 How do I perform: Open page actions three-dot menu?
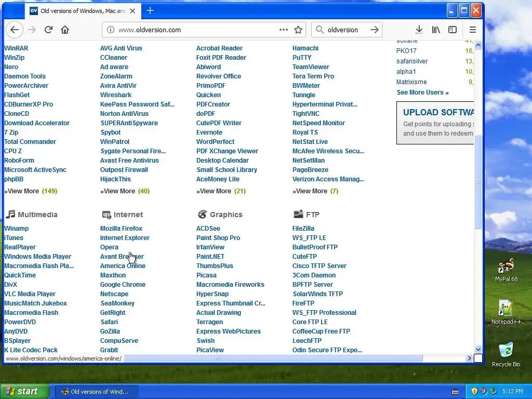pyautogui.click(x=283, y=30)
